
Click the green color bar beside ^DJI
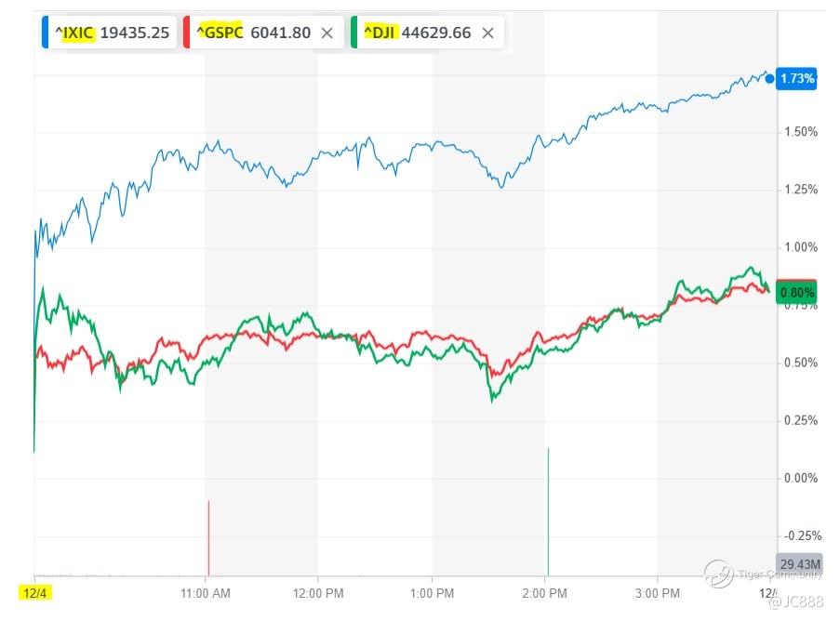(354, 33)
